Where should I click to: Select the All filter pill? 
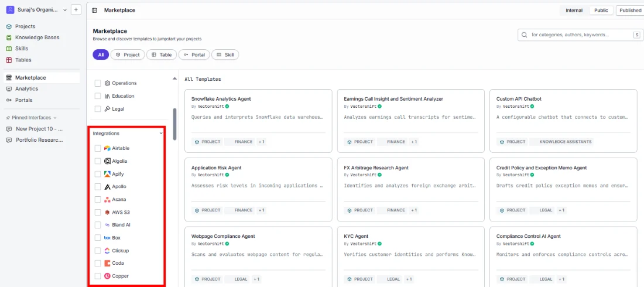tap(101, 54)
